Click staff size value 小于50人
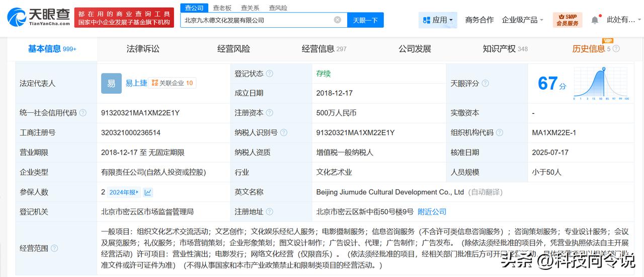This screenshot has height=277, width=644. [546, 172]
